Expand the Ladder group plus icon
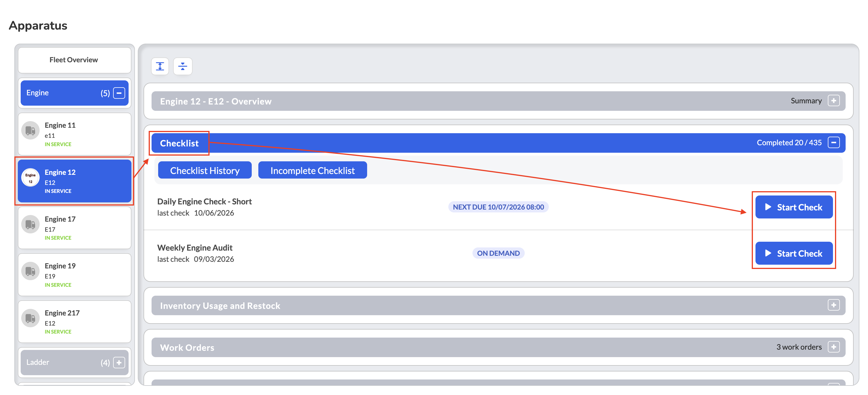This screenshot has height=395, width=868. click(119, 362)
